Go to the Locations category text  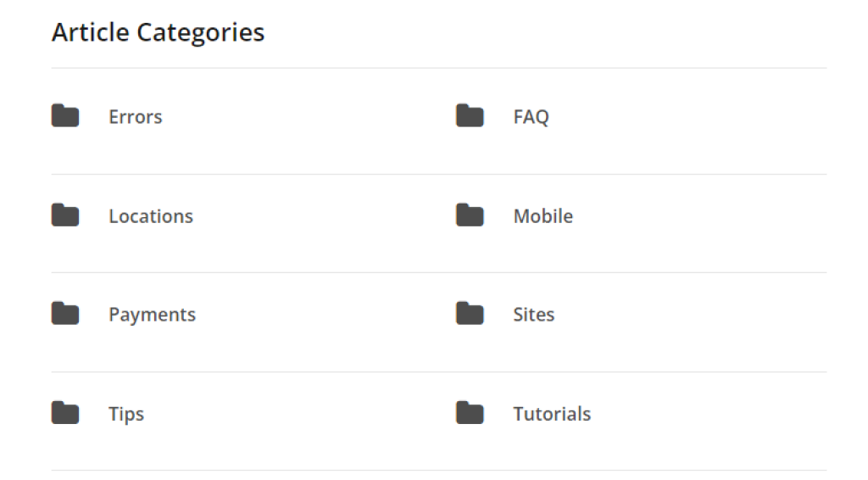point(151,216)
